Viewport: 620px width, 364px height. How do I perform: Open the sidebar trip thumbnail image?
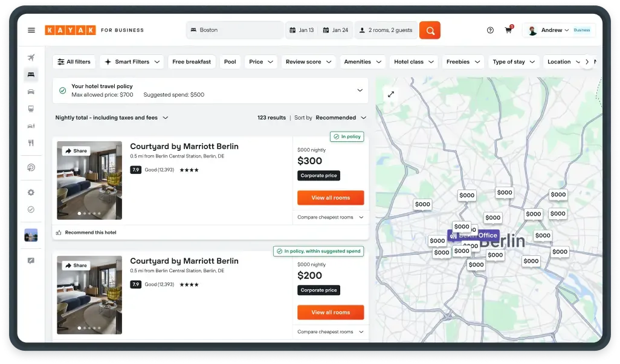[x=31, y=235]
